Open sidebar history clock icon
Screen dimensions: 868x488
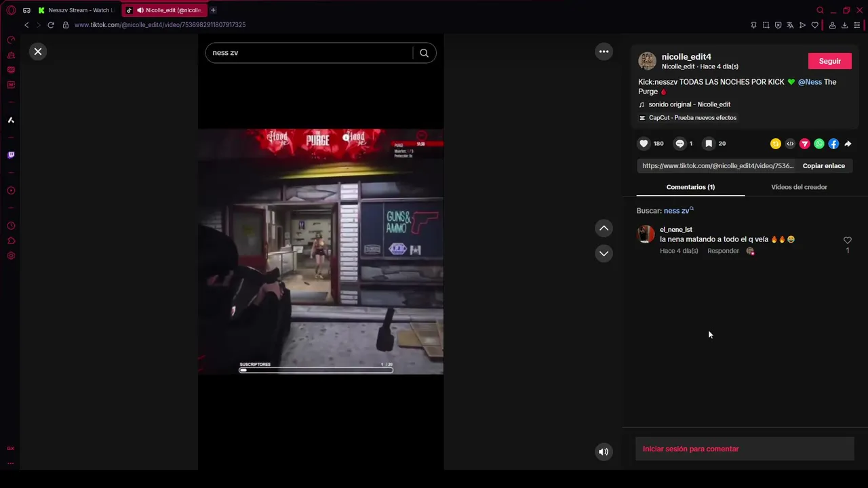(x=11, y=226)
